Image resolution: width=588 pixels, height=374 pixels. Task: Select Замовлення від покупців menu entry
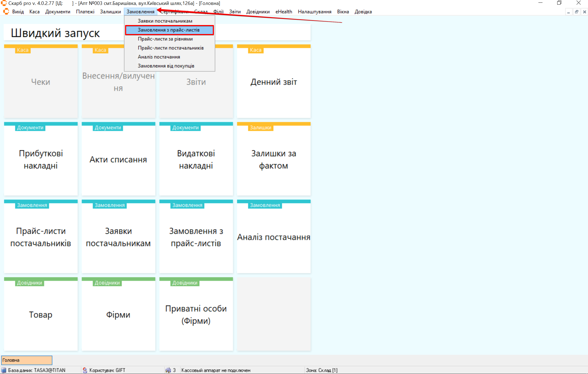click(x=166, y=66)
